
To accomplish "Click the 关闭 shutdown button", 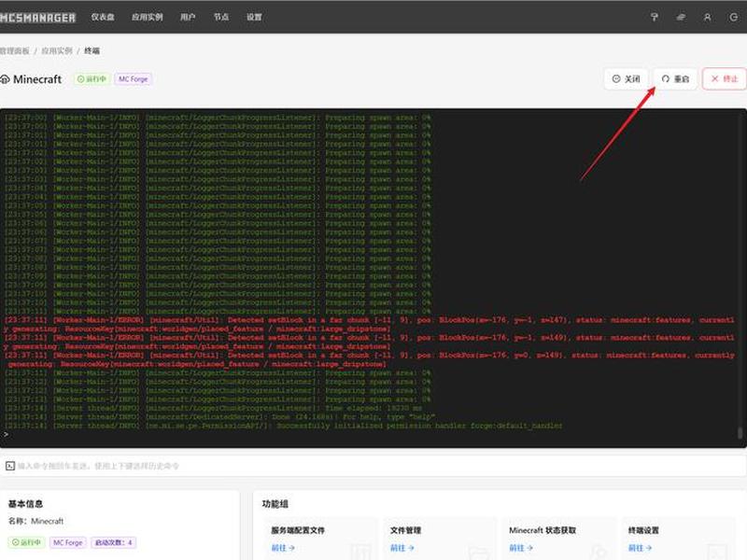I will coord(626,78).
